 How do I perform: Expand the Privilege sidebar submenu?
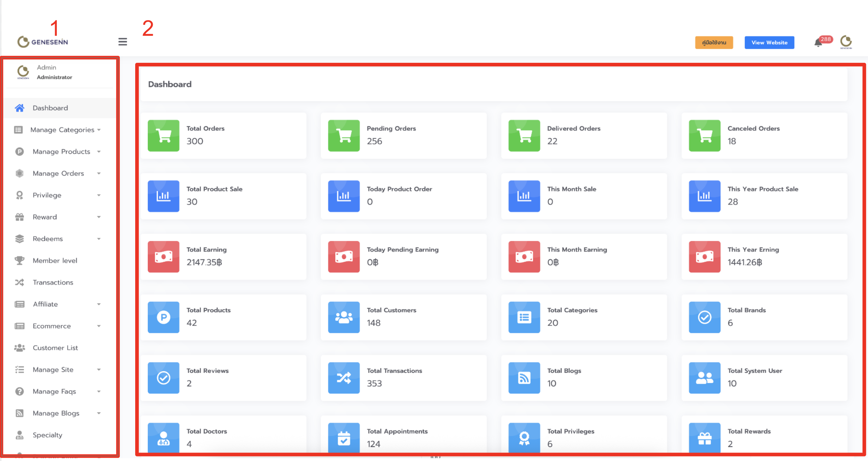click(47, 195)
